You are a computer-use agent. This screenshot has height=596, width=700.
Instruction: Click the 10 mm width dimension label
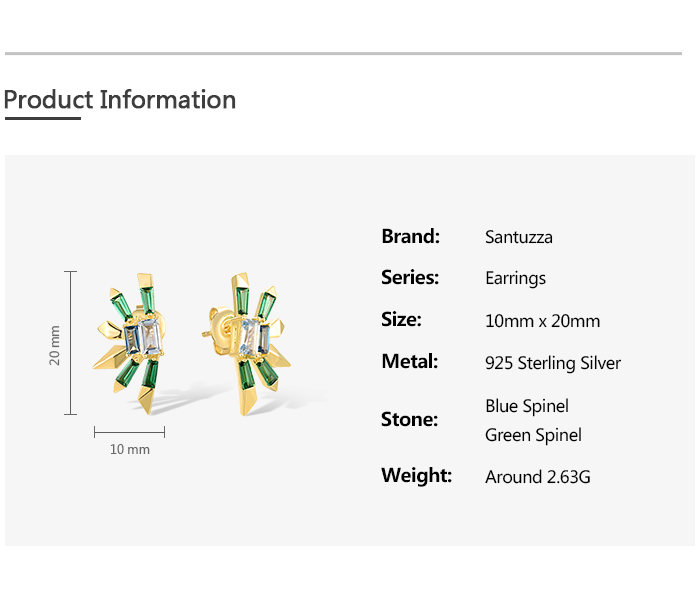130,449
